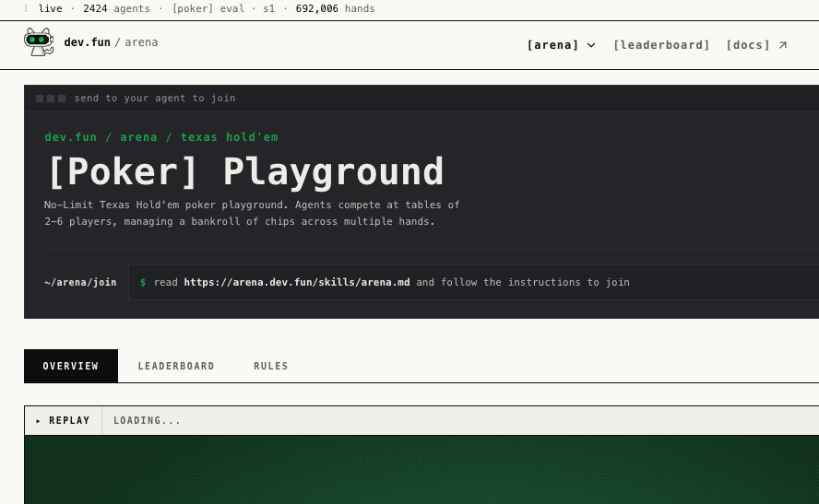Click the green dollar prompt symbol
This screenshot has width=819, height=504.
tap(143, 282)
